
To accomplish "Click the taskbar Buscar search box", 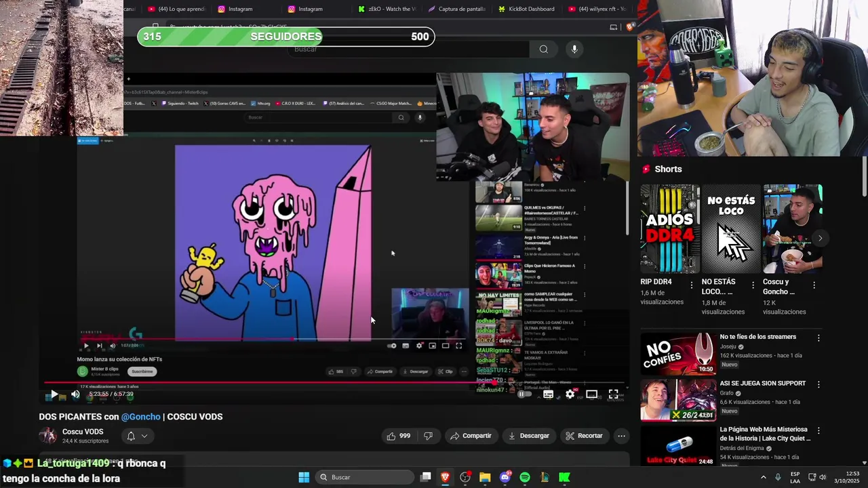I will [x=365, y=477].
